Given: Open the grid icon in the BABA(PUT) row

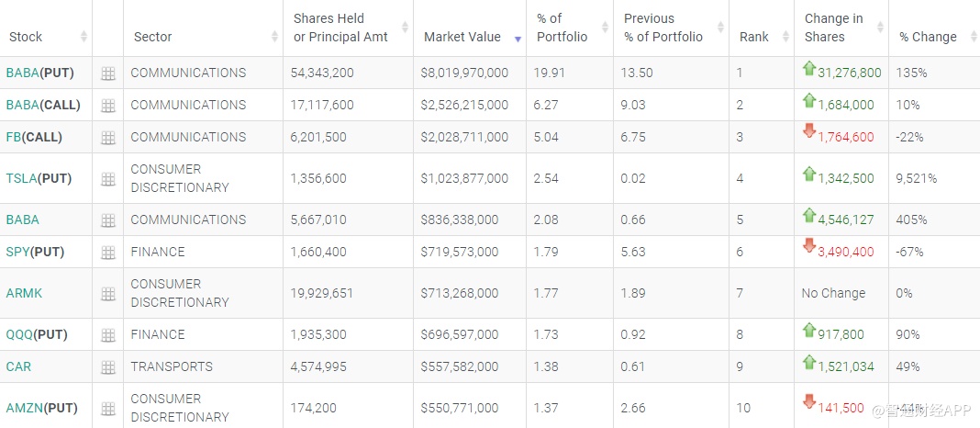Looking at the screenshot, I should click(108, 73).
